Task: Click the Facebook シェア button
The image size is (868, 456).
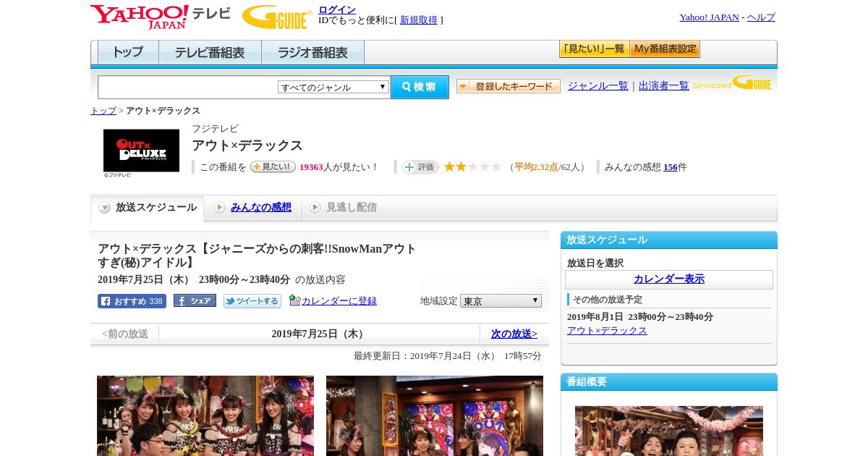Action: tap(195, 301)
